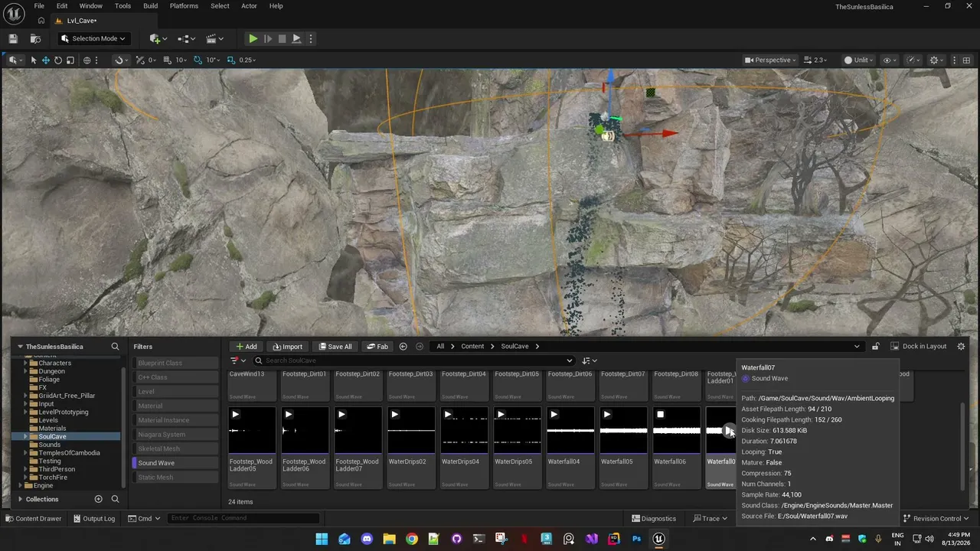Viewport: 980px width, 551px height.
Task: Select the WaterDrips02 sound wave thumbnail
Action: tap(411, 430)
